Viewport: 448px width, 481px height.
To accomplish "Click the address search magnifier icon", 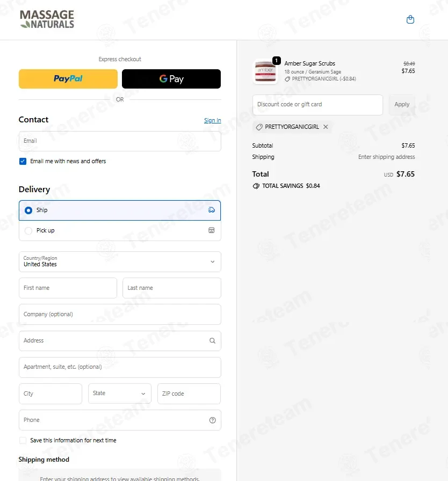I will (212, 340).
